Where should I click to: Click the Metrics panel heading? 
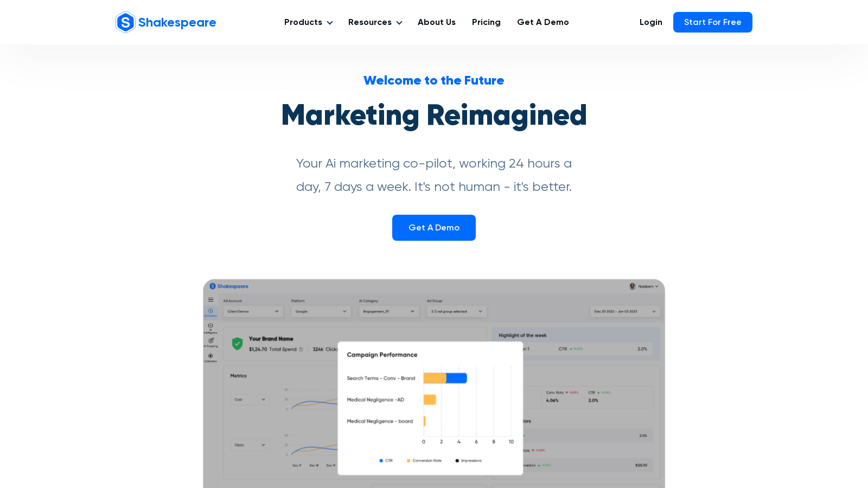coord(238,376)
